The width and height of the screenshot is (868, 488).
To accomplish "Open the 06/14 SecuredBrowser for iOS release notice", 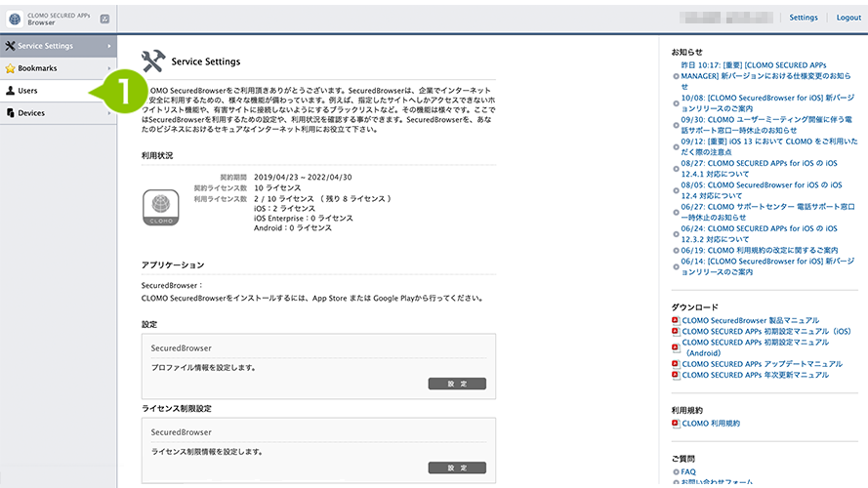I will tap(767, 266).
